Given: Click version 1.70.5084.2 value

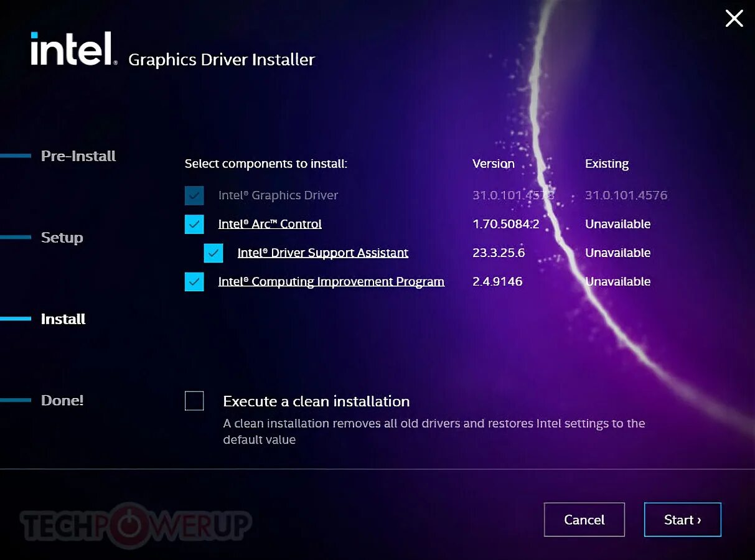Looking at the screenshot, I should click(x=506, y=224).
